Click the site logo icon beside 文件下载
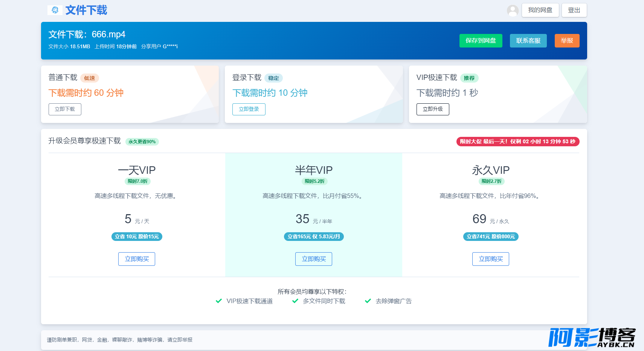This screenshot has height=351, width=644. pos(55,10)
